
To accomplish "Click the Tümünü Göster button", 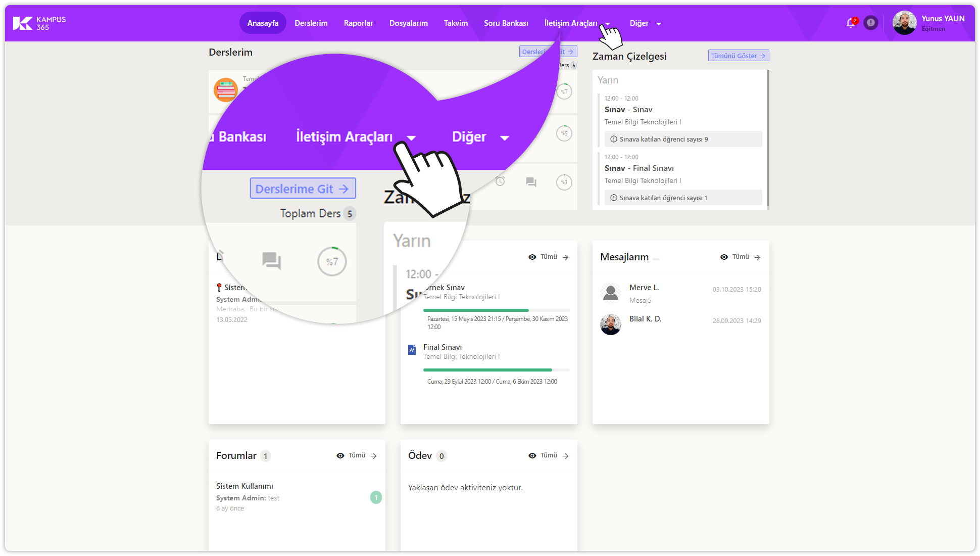I will tap(738, 56).
